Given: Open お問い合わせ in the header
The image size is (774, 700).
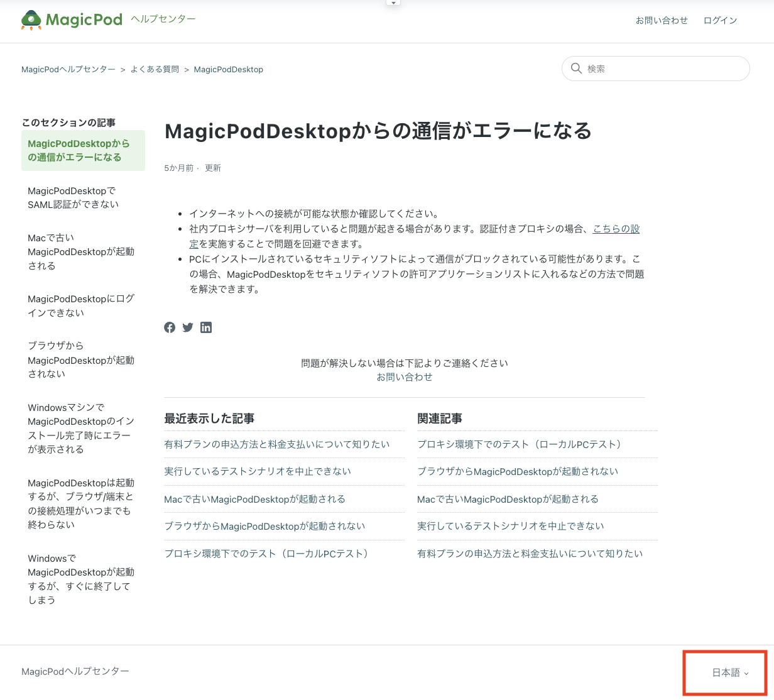Looking at the screenshot, I should tap(662, 20).
